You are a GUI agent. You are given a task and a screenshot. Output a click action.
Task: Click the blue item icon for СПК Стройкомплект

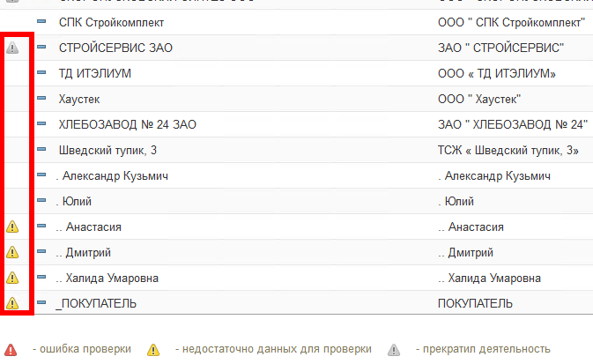click(41, 22)
